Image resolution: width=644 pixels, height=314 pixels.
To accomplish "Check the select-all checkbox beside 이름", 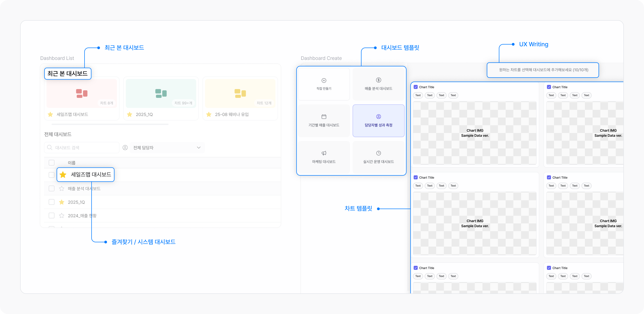I will pos(52,163).
